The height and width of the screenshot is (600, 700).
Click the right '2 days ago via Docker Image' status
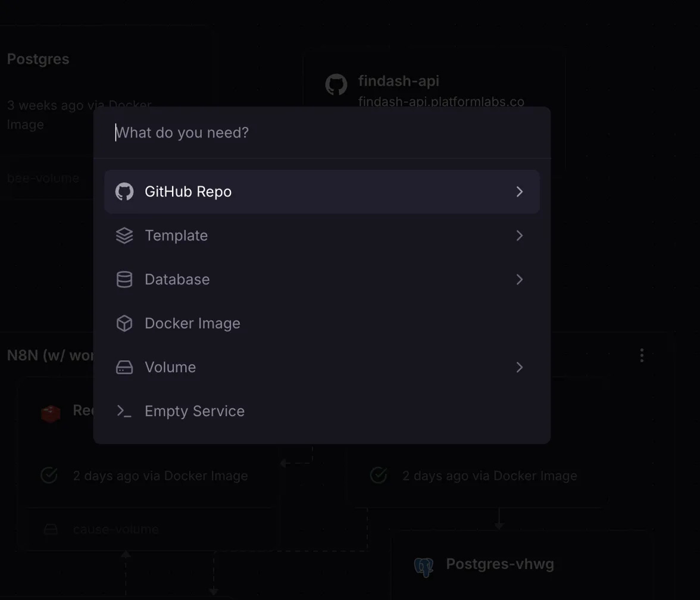490,476
